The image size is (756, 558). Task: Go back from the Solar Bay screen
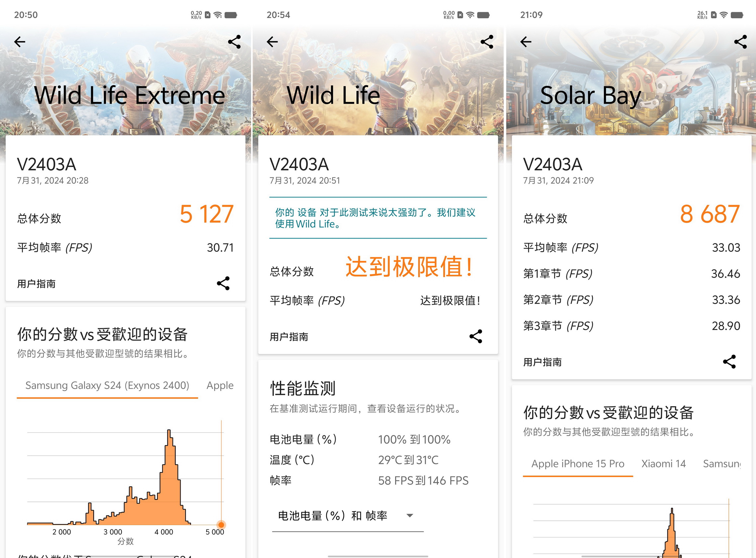(x=526, y=42)
